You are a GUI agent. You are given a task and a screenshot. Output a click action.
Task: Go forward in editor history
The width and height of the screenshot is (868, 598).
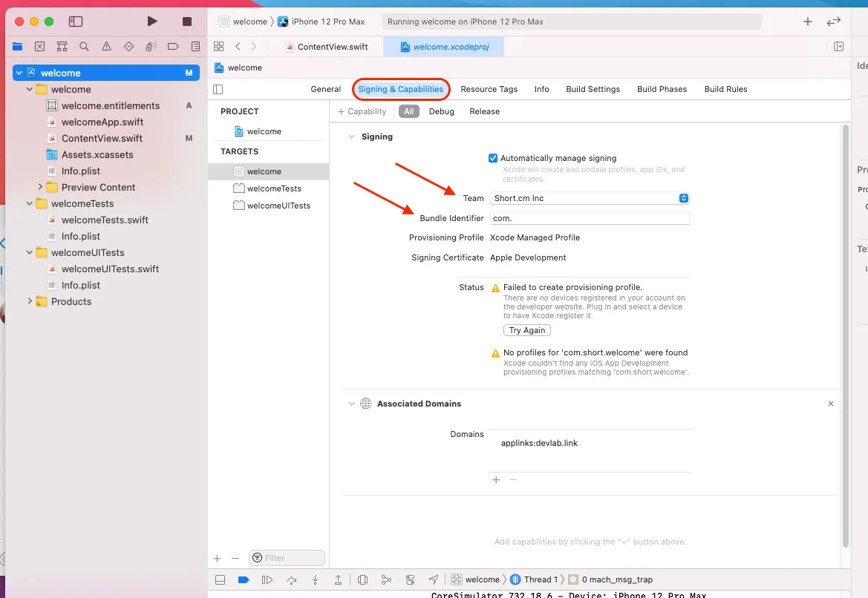point(254,47)
